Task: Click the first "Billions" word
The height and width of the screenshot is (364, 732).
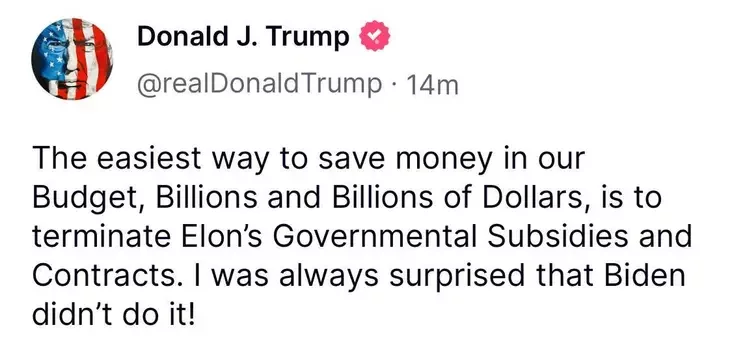Action: pos(206,197)
